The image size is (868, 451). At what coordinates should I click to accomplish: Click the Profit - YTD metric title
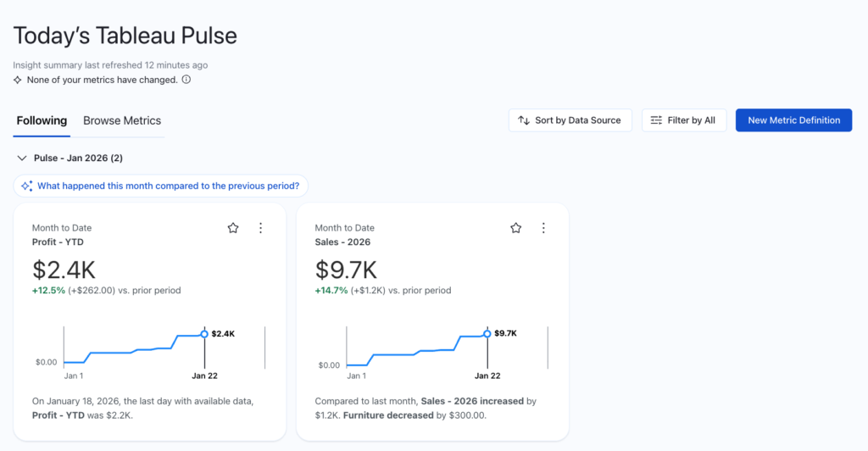pos(58,242)
